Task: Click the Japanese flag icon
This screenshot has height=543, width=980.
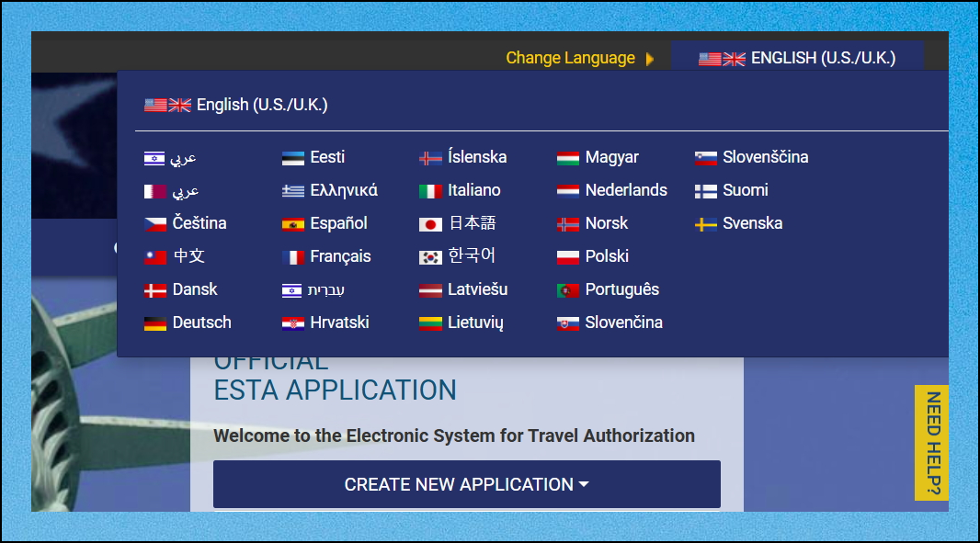Action: pos(430,223)
